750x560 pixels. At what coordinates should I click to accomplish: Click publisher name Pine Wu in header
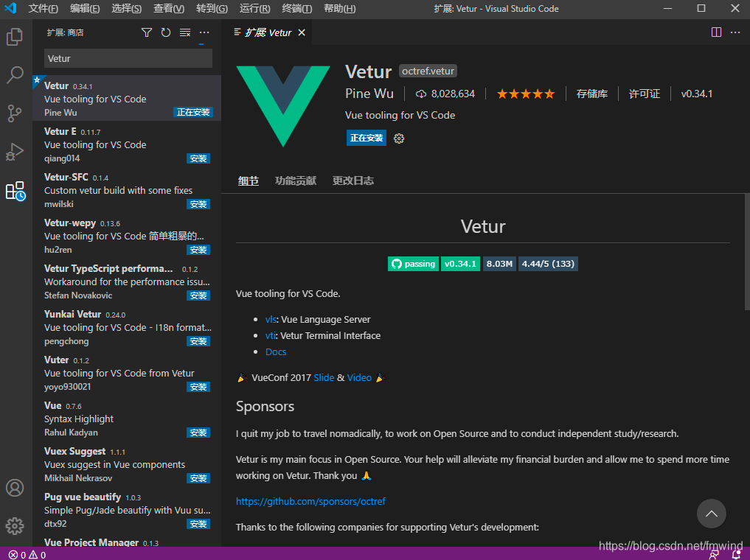coord(369,94)
